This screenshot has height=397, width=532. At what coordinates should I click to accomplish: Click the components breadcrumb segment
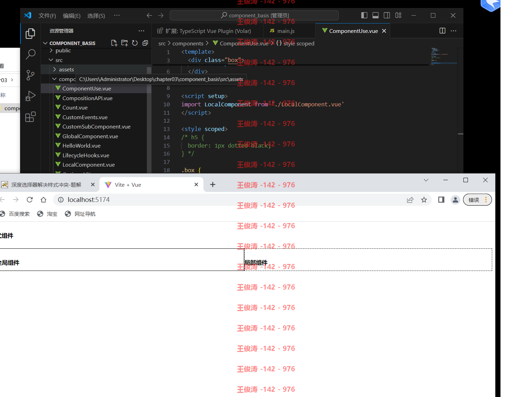coord(188,43)
